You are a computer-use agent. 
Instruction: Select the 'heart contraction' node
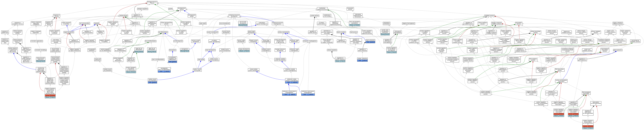tap(370, 41)
